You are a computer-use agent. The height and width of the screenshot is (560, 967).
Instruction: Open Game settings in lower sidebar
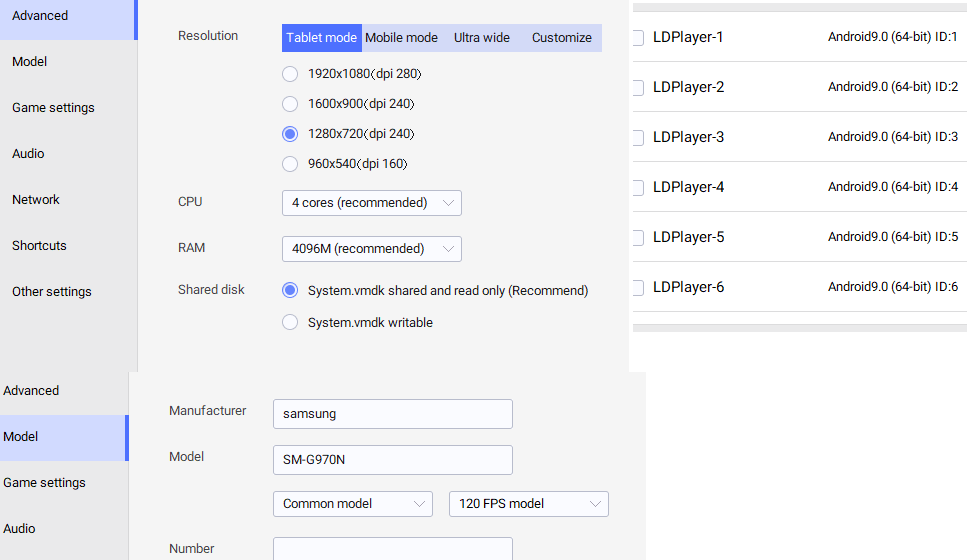[64, 483]
